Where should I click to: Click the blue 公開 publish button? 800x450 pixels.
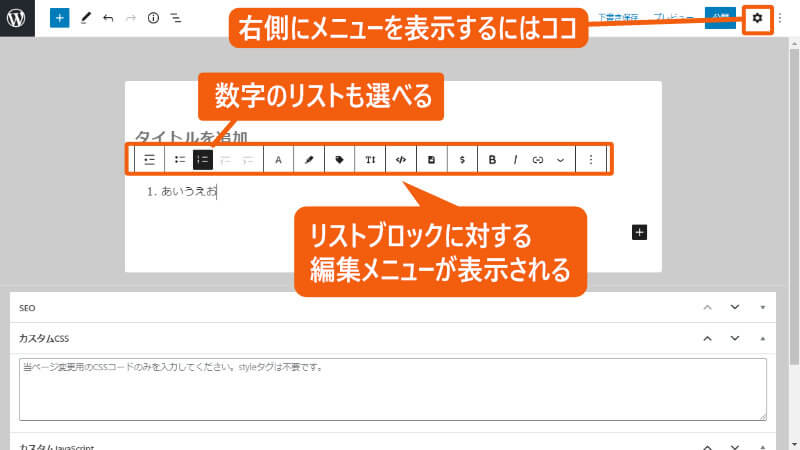pos(720,18)
